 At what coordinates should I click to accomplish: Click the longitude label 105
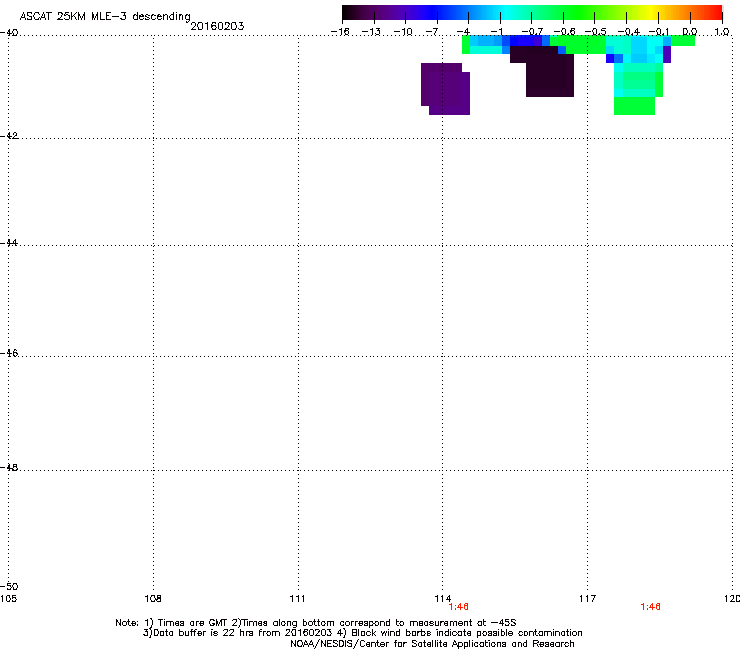(x=8, y=599)
